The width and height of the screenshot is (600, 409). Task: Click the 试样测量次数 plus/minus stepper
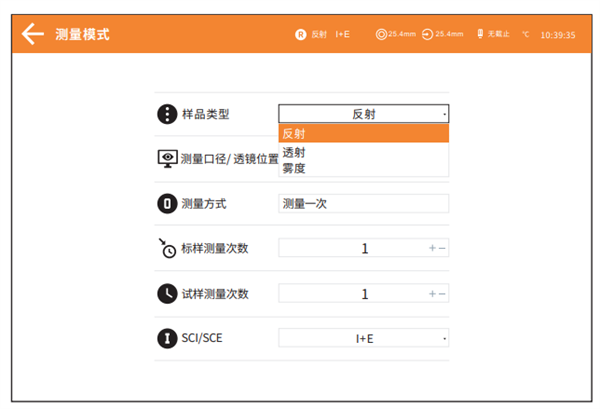pyautogui.click(x=437, y=294)
